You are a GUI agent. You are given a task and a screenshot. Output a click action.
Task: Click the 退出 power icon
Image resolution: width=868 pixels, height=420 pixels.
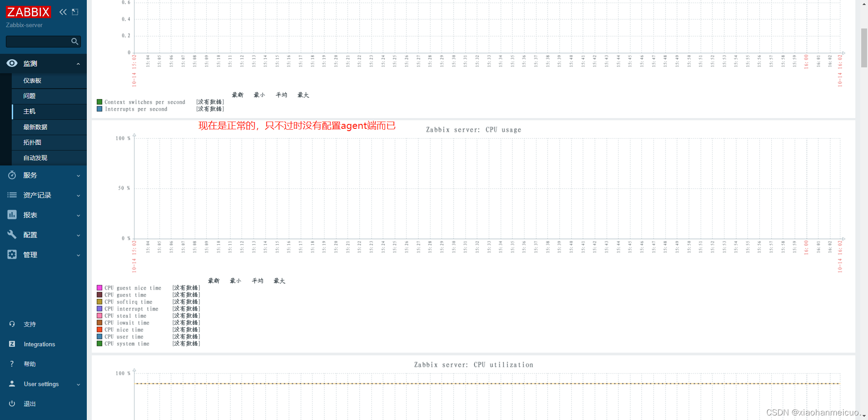pos(12,404)
